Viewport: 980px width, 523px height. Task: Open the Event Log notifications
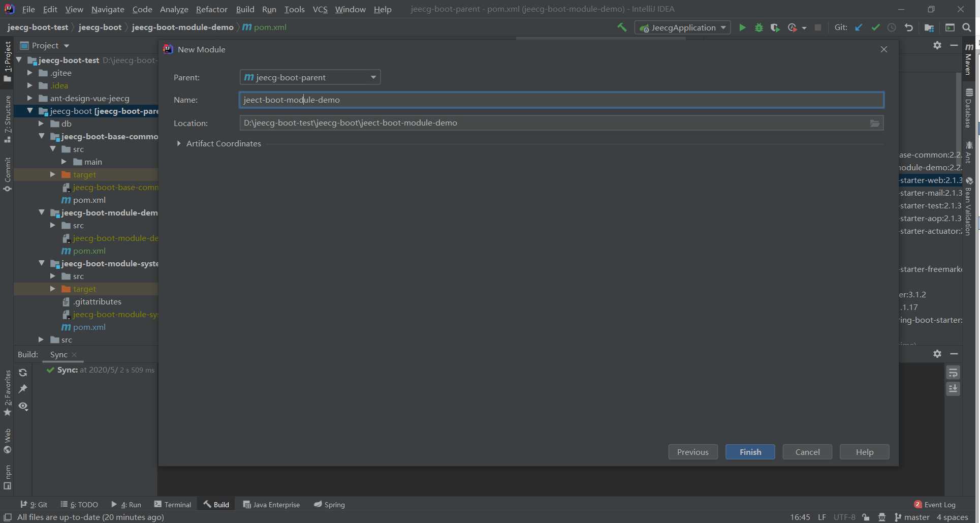[935, 505]
